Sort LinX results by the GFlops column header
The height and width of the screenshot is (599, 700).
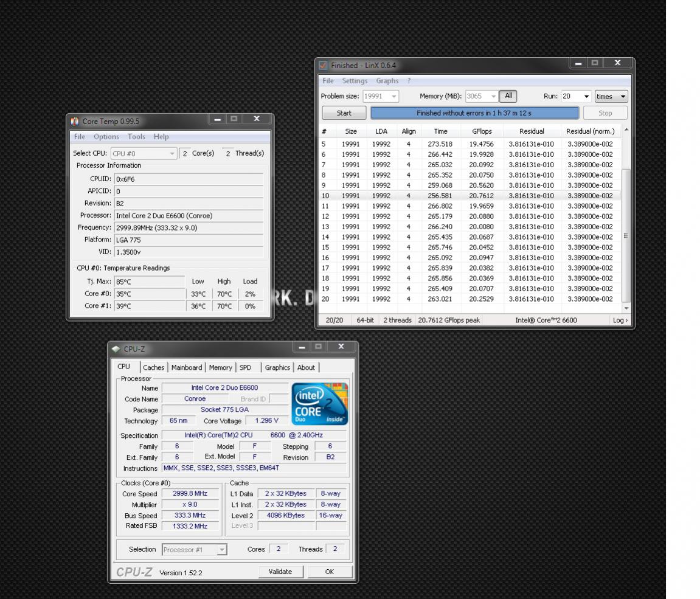point(482,131)
